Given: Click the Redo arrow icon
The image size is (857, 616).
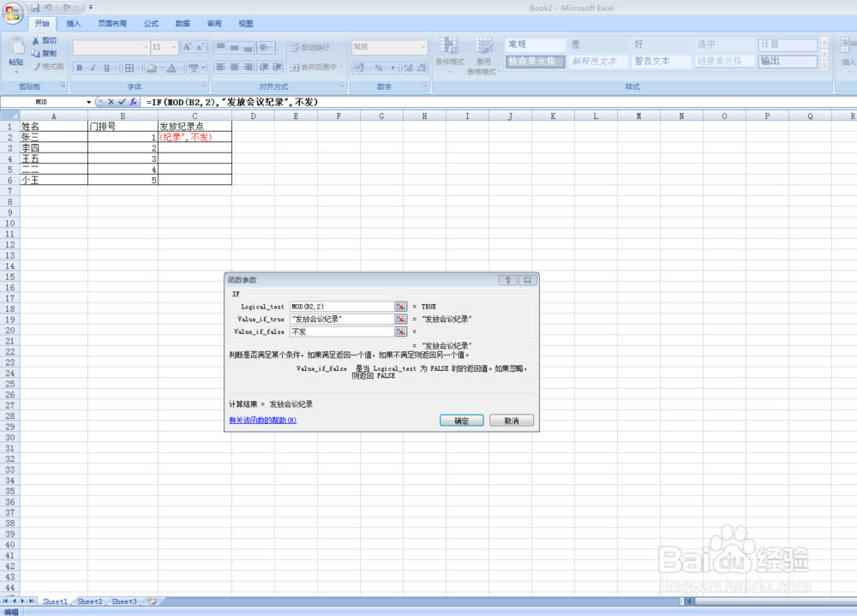Looking at the screenshot, I should (67, 8).
